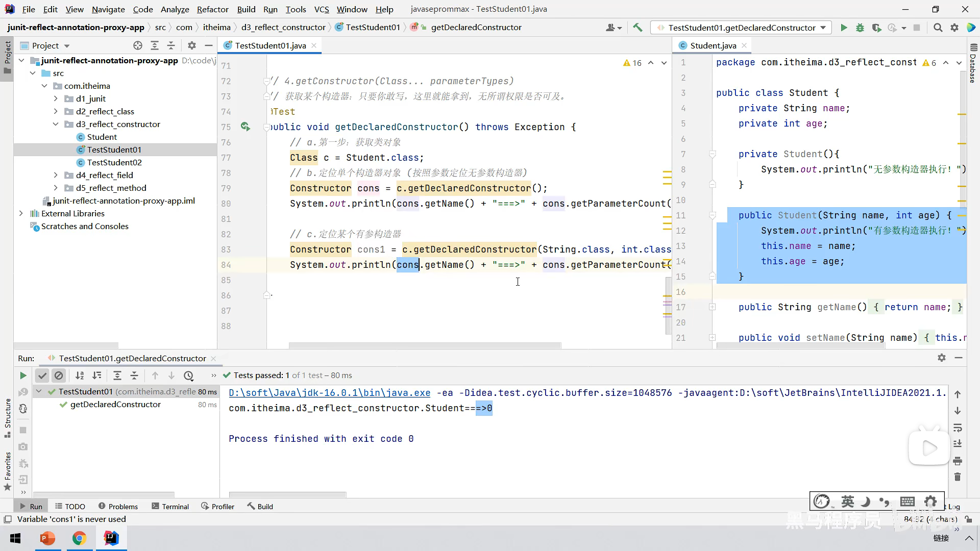
Task: Toggle soft-wrap in console output
Action: pos(958,428)
